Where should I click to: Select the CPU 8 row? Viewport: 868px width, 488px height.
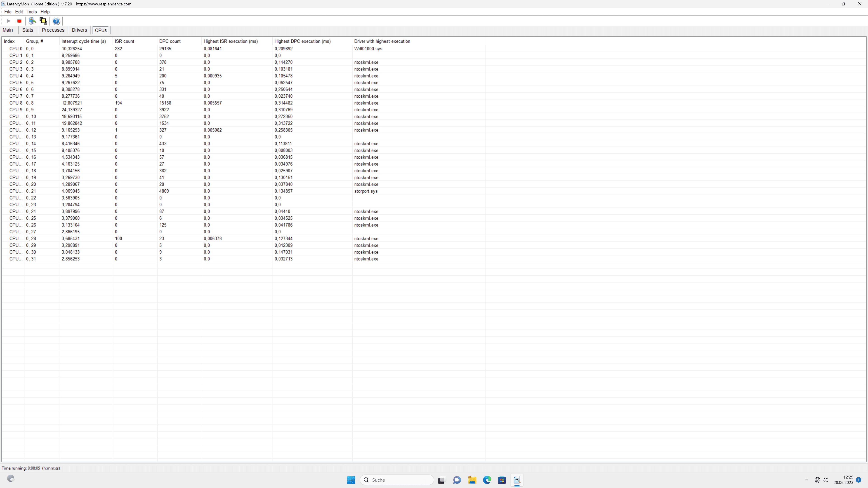[x=16, y=103]
